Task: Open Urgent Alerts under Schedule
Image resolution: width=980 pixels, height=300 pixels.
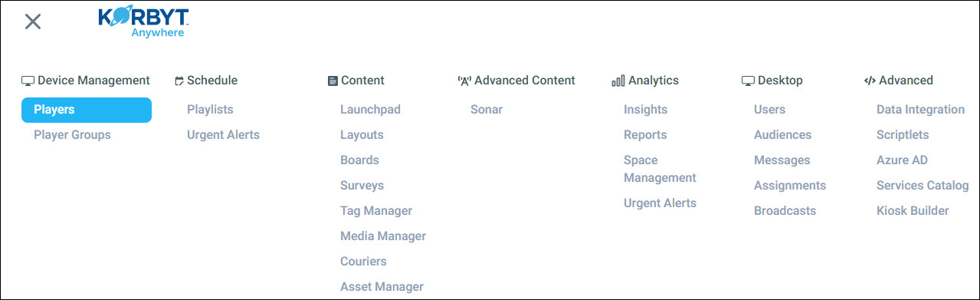Action: pos(223,135)
